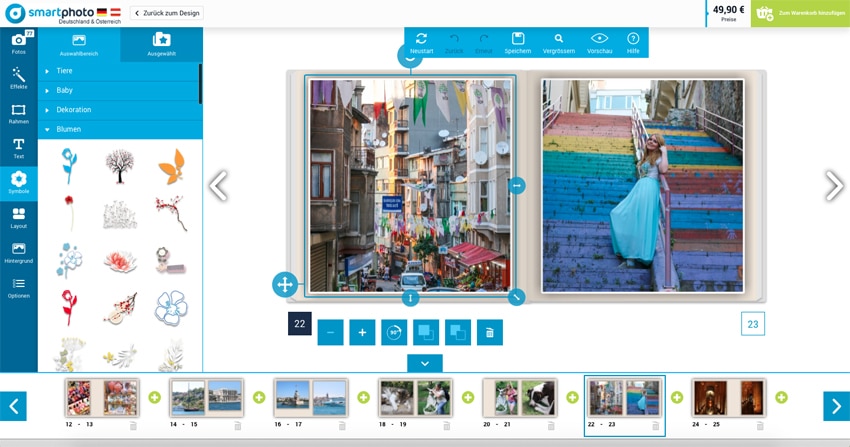Open the Symbole panel
850x447 pixels.
pos(18,183)
